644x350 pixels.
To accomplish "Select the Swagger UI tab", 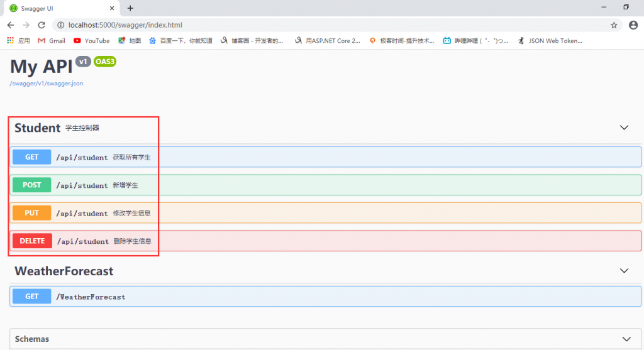I will point(62,8).
